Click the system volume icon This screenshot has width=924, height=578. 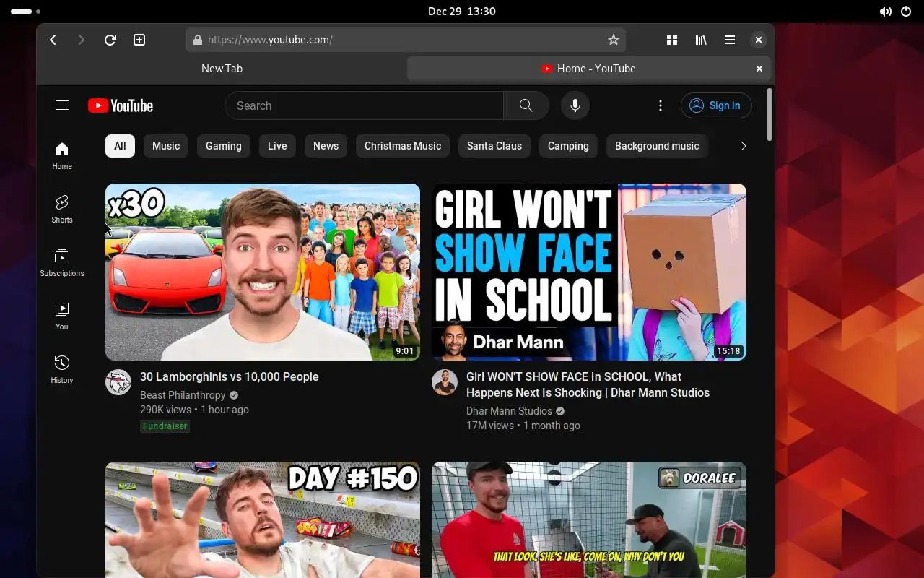click(885, 12)
